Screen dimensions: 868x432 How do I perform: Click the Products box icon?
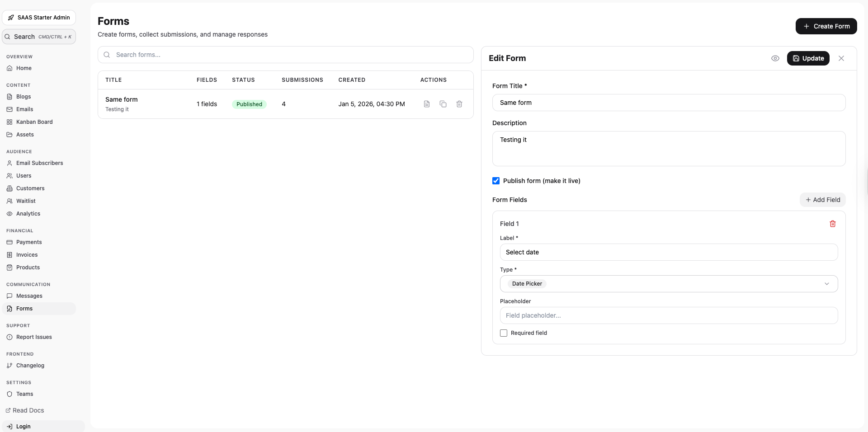[x=9, y=268]
